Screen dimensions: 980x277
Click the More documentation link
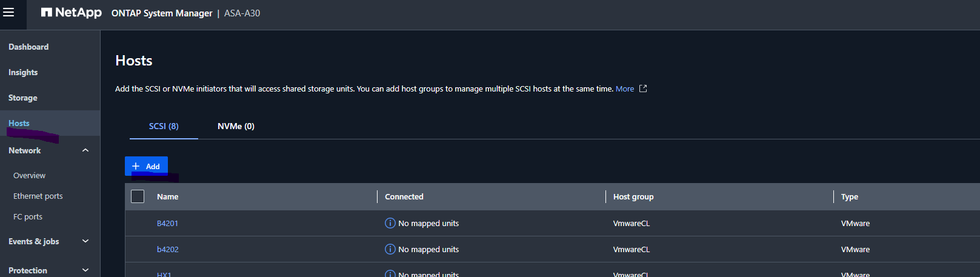624,88
